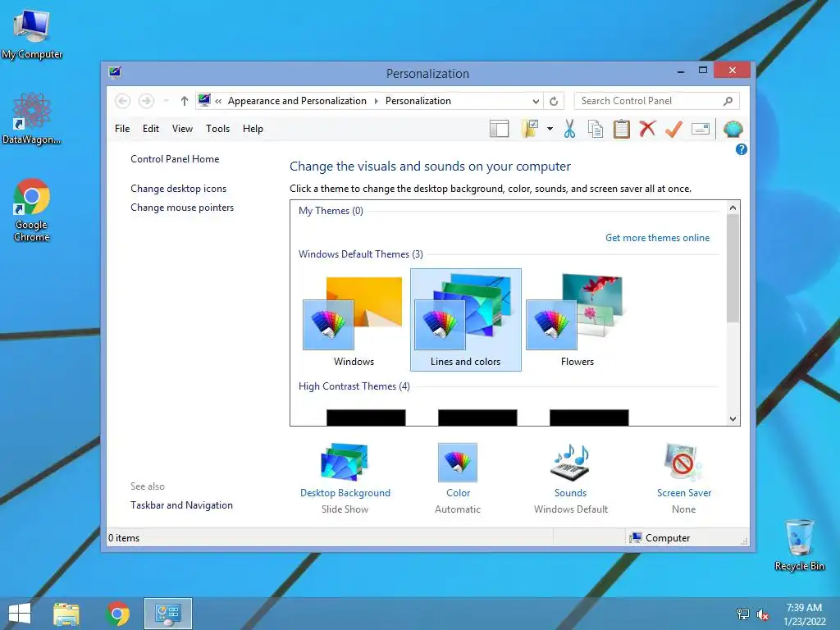Open the Help menu
The height and width of the screenshot is (630, 840).
tap(253, 129)
